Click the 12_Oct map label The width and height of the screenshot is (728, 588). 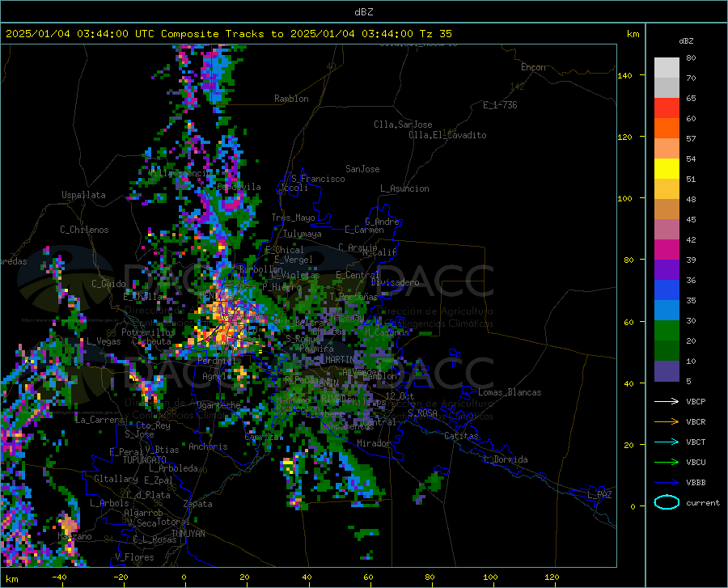click(400, 396)
